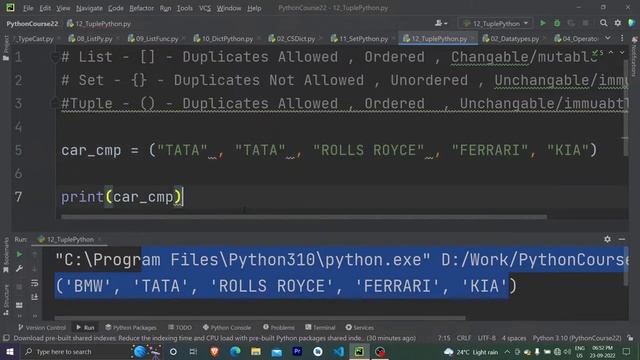This screenshot has height=360, width=640.
Task: Open Services tool window
Action: [x=360, y=327]
